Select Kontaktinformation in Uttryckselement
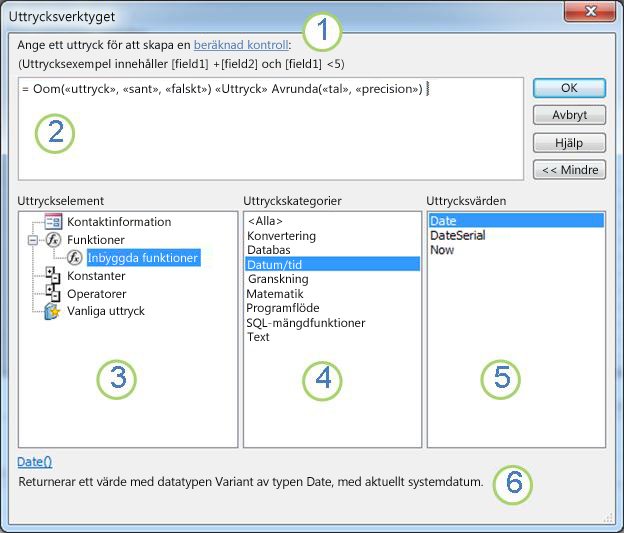 (x=119, y=222)
